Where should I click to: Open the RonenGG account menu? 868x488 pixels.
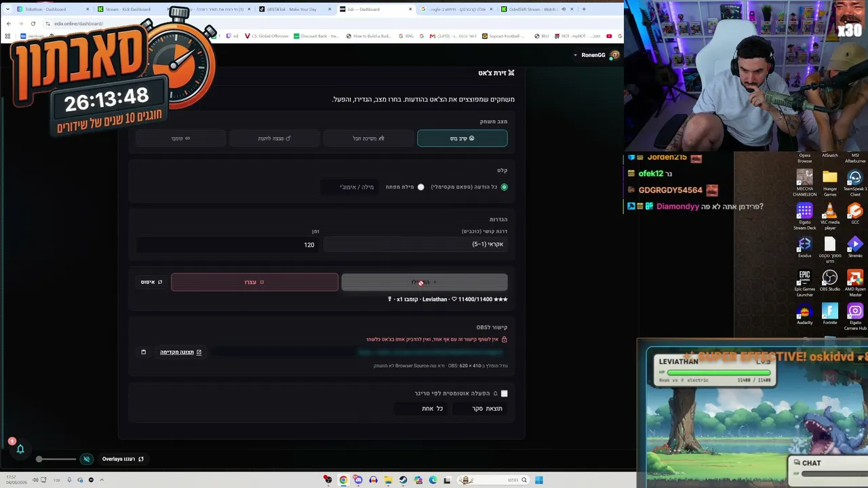pos(597,55)
